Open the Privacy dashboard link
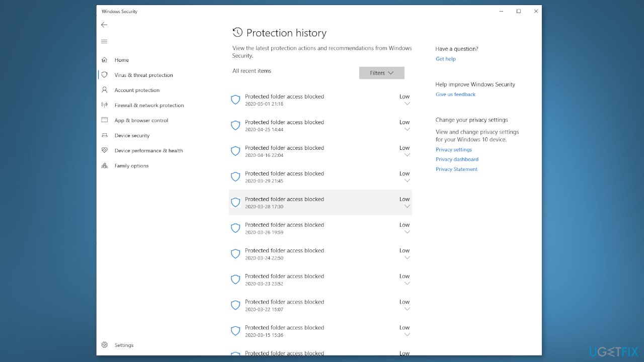 click(457, 159)
